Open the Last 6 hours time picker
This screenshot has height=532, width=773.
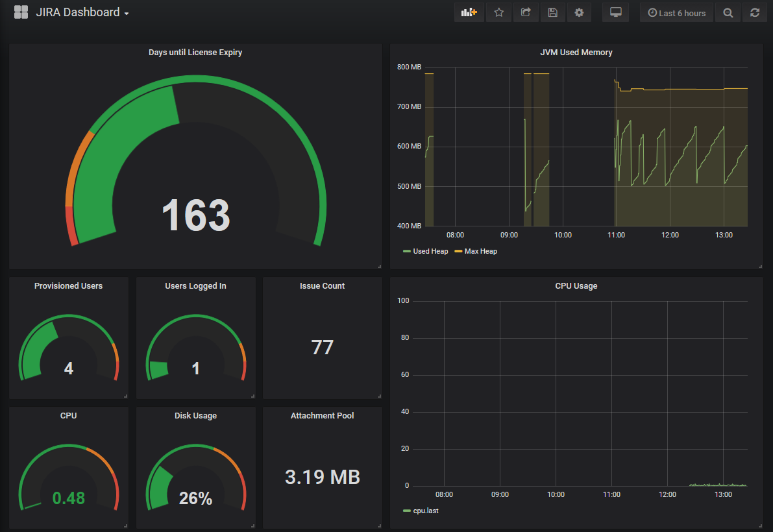click(676, 12)
